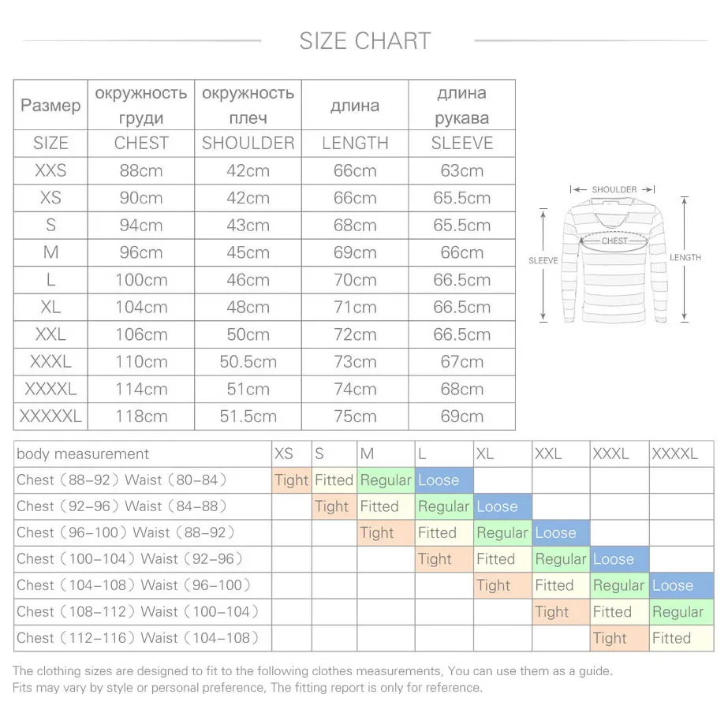Click the SHOULDER column header
Viewport: 728px width, 728px height.
(248, 143)
